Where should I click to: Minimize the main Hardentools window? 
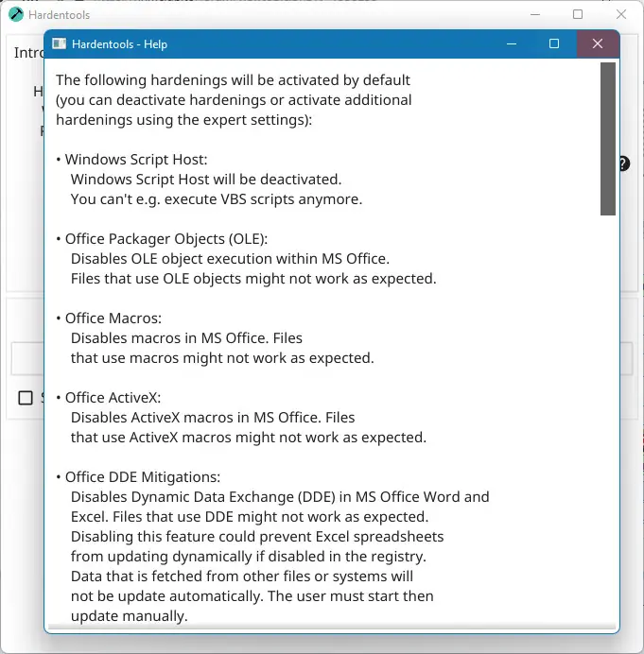pos(534,14)
